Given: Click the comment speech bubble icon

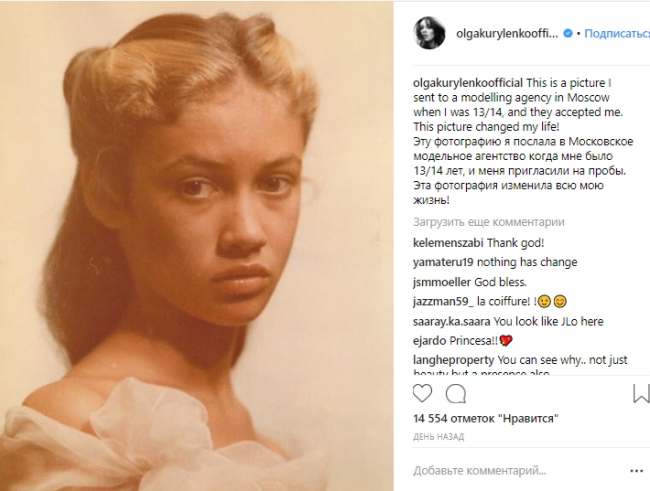Looking at the screenshot, I should [456, 393].
